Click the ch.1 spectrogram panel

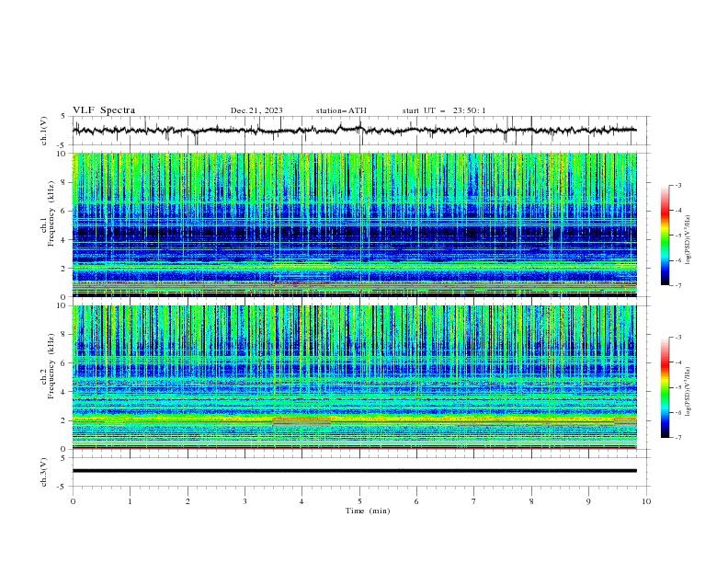click(x=355, y=224)
